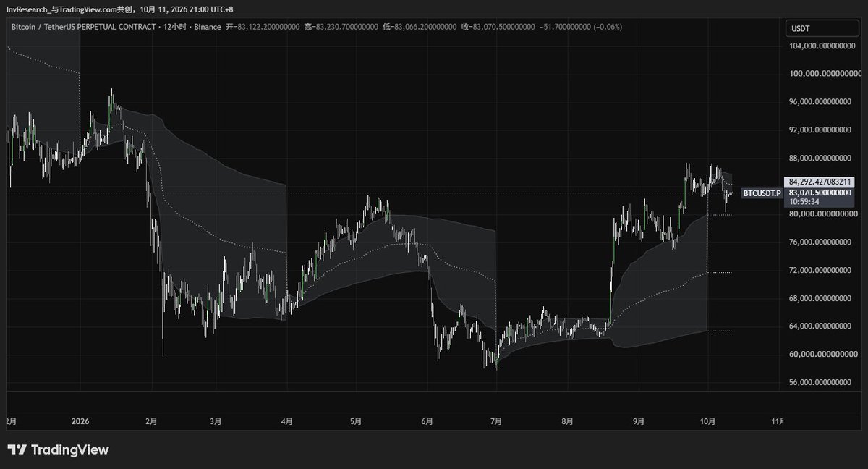Click the 3月 time axis label
Screen dimensions: 868x469
[217, 421]
